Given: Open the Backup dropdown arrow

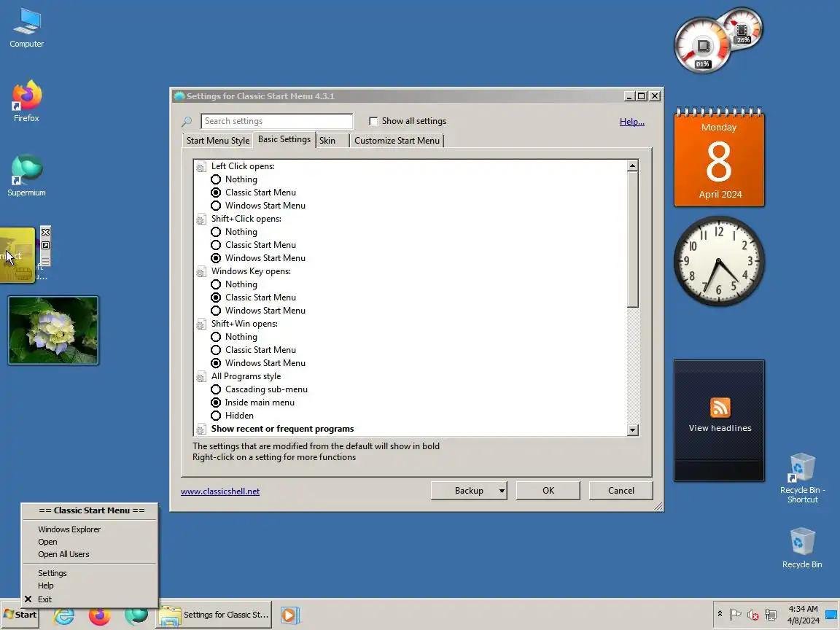Looking at the screenshot, I should (502, 491).
